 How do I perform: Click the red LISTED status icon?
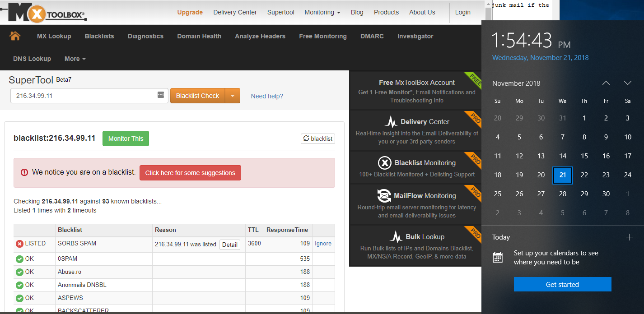19,244
